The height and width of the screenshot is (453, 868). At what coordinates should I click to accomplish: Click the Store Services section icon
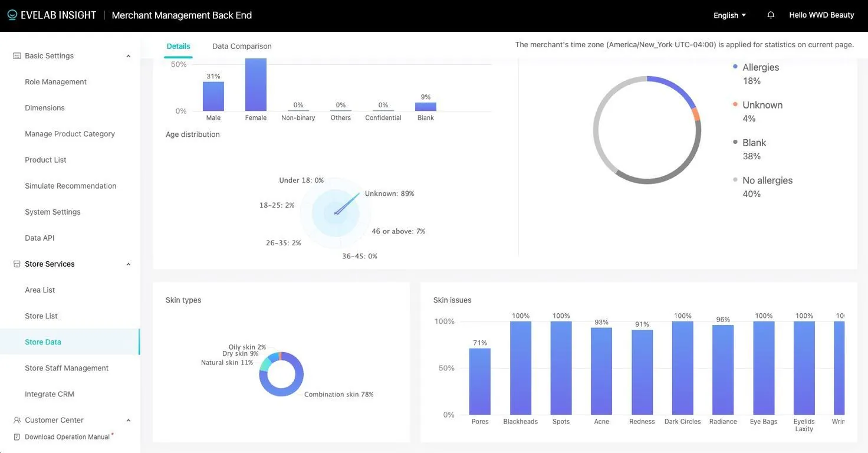[17, 264]
